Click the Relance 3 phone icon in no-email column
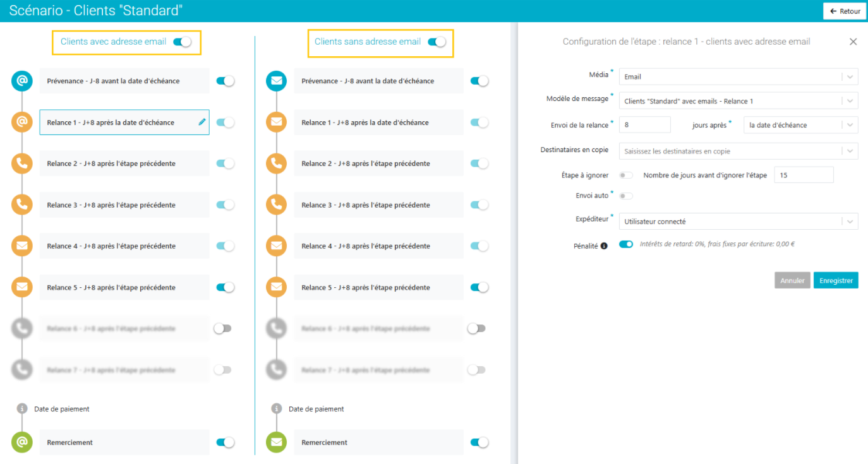Image resolution: width=868 pixels, height=464 pixels. pos(277,205)
